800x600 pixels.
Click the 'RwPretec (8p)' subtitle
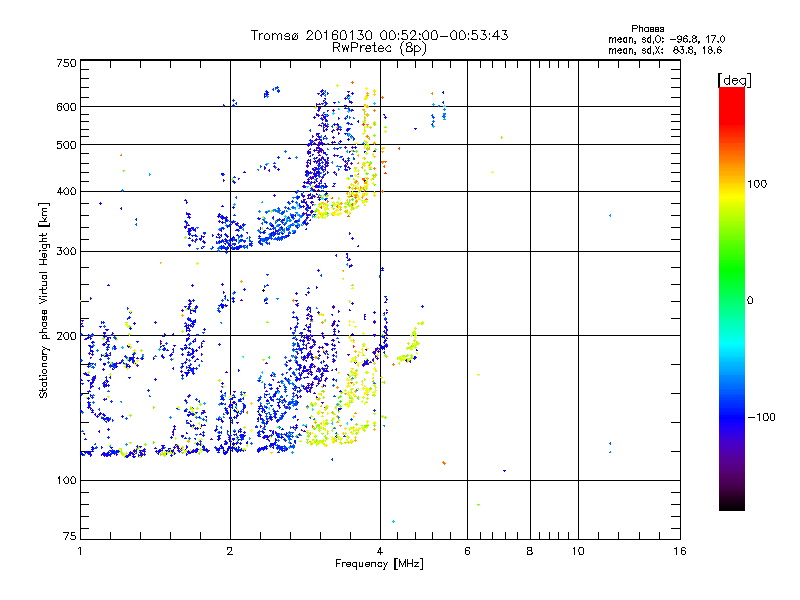379,48
